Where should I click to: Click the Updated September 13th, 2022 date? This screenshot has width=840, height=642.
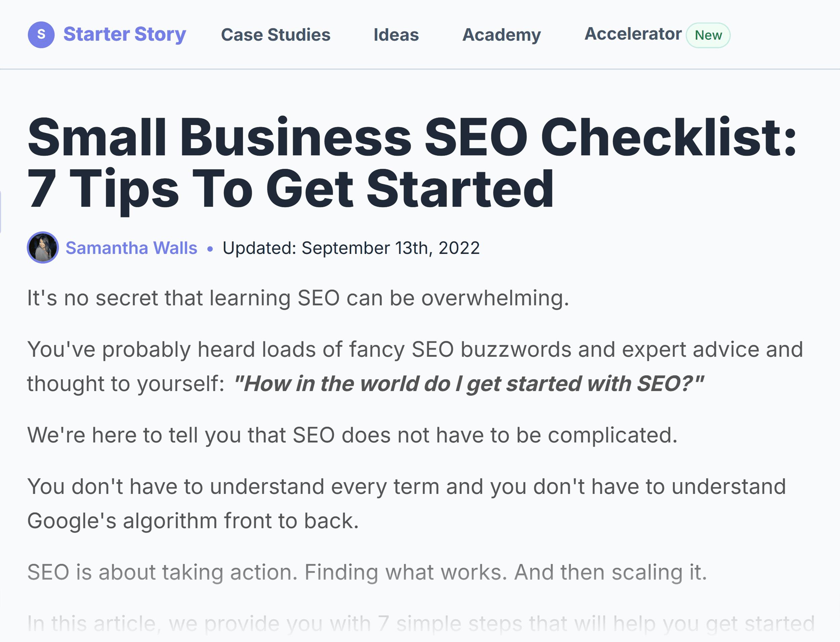click(x=351, y=248)
